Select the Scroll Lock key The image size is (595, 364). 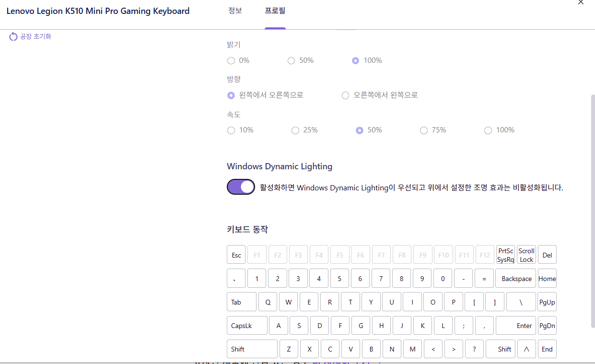[x=526, y=255]
